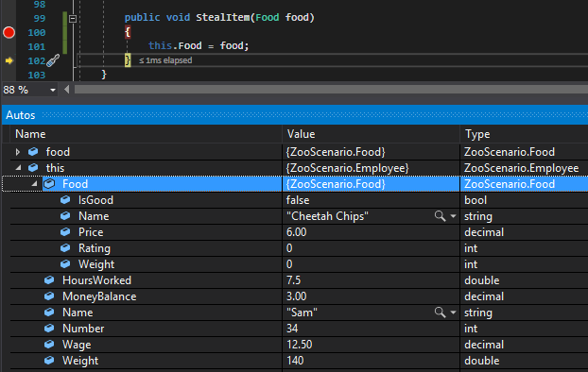The image size is (588, 372).
Task: Click the IsGood property icon
Action: pyautogui.click(x=65, y=200)
